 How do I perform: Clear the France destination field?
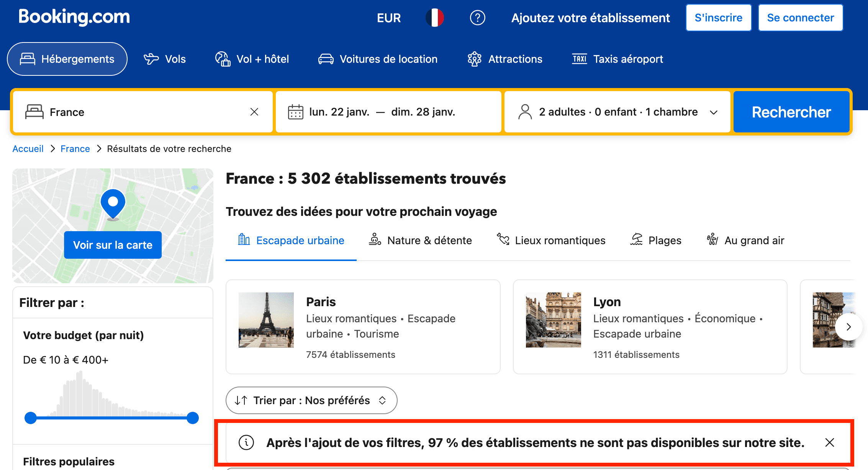(254, 112)
